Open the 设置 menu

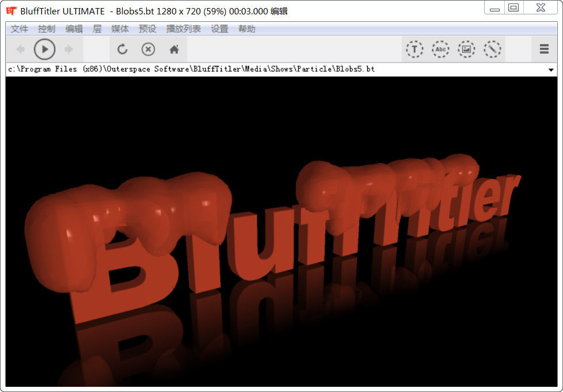click(x=220, y=29)
